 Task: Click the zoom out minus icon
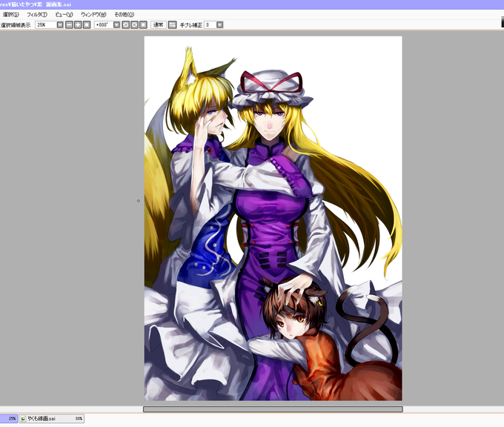69,24
